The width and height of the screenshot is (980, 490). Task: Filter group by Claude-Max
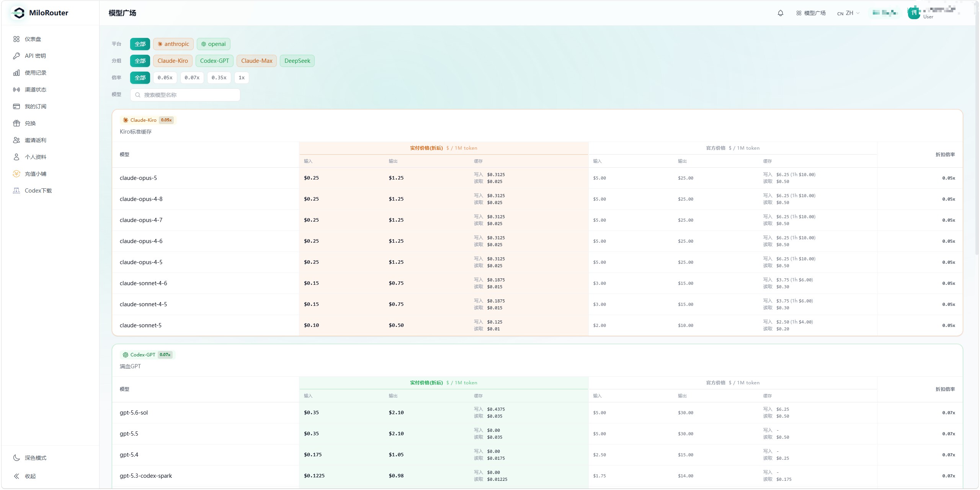tap(257, 61)
